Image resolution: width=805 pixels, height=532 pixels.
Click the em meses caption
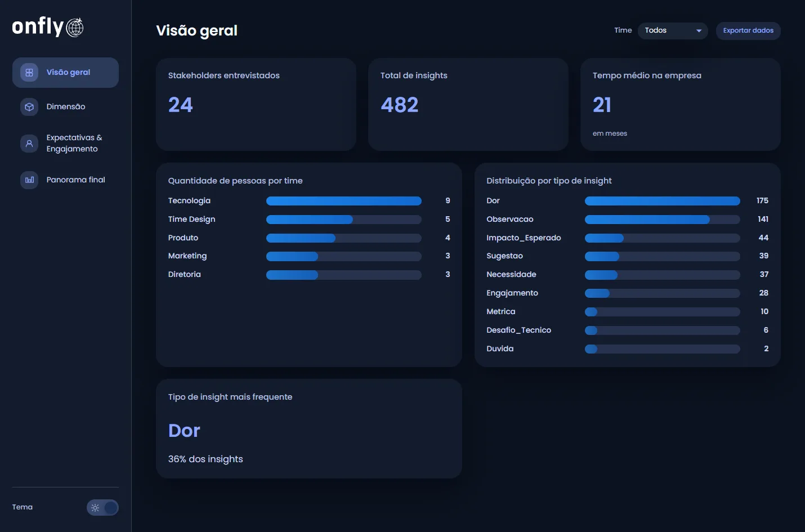click(x=610, y=133)
